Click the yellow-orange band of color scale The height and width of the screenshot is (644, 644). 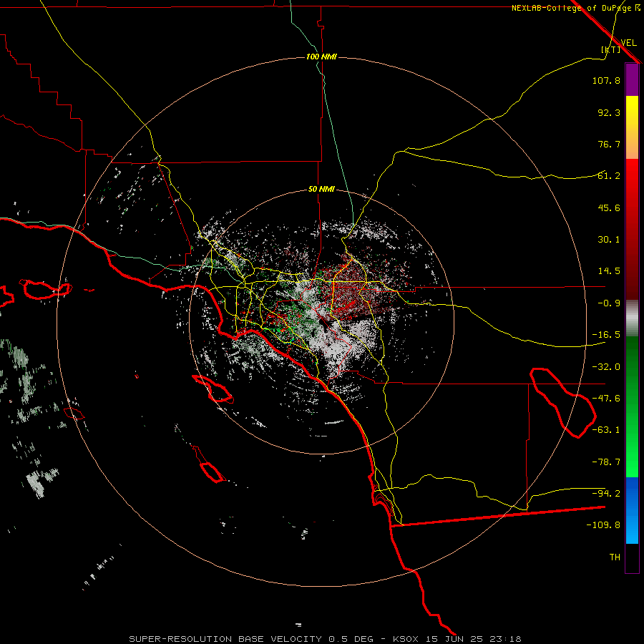pos(632,127)
